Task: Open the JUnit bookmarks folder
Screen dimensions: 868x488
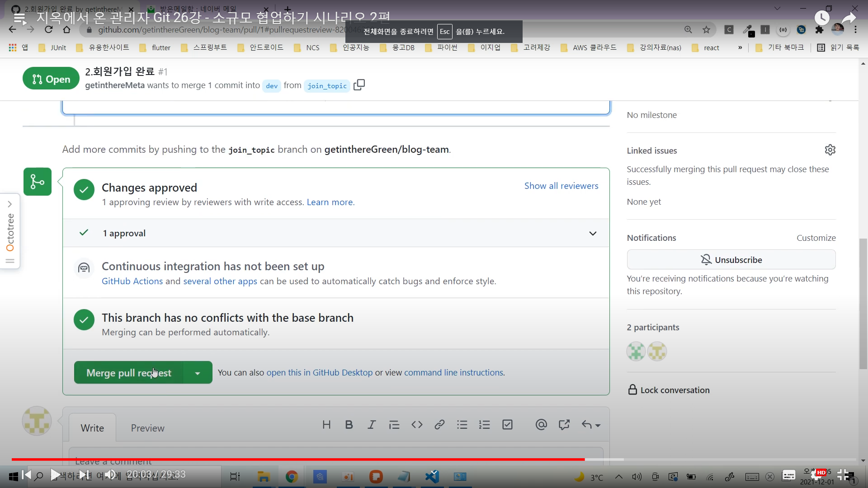Action: 52,47
